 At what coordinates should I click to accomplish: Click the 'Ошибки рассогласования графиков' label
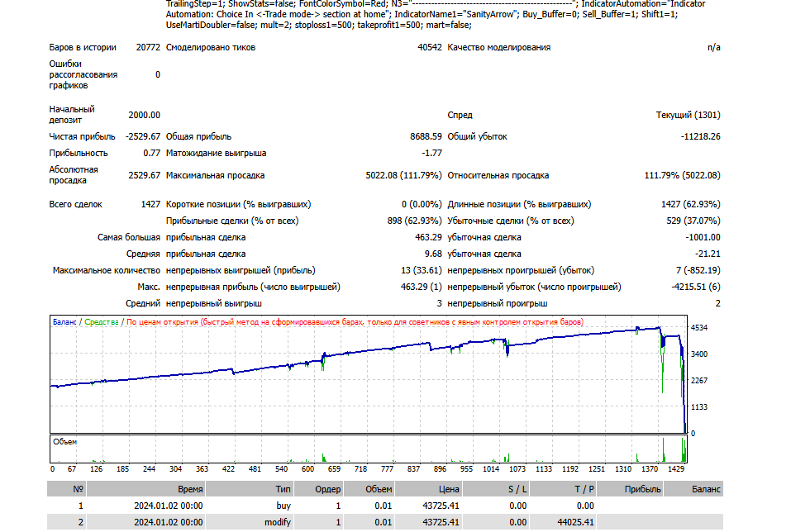(x=83, y=74)
